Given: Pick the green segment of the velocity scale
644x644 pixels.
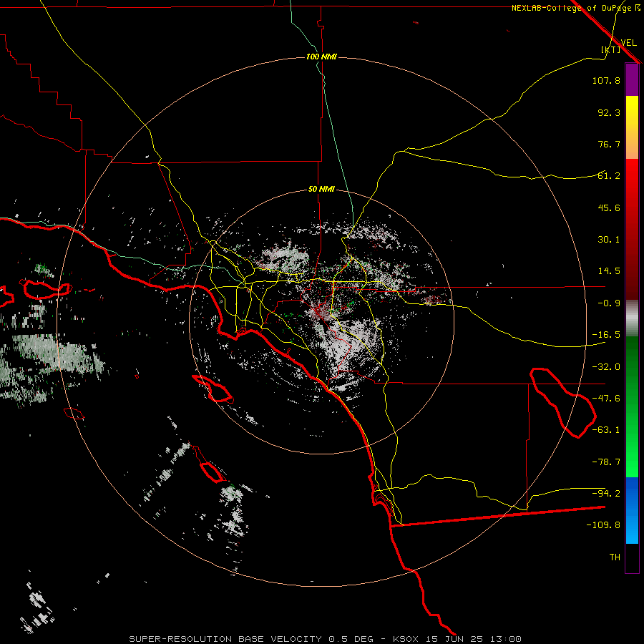Looking at the screenshot, I should point(632,406).
